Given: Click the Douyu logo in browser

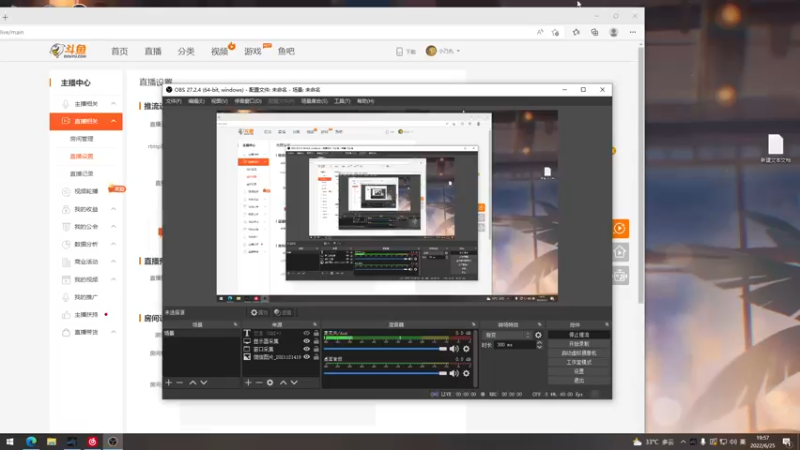Looking at the screenshot, I should (x=68, y=51).
